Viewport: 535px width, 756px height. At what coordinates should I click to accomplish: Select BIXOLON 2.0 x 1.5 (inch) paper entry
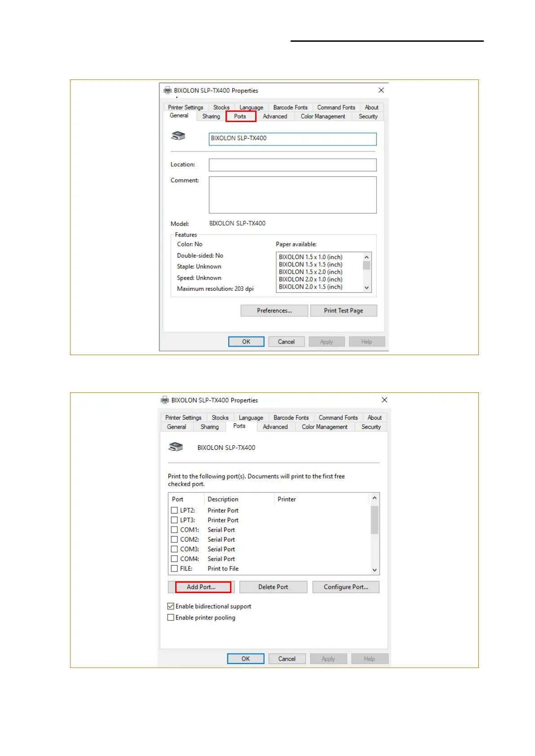click(x=310, y=286)
